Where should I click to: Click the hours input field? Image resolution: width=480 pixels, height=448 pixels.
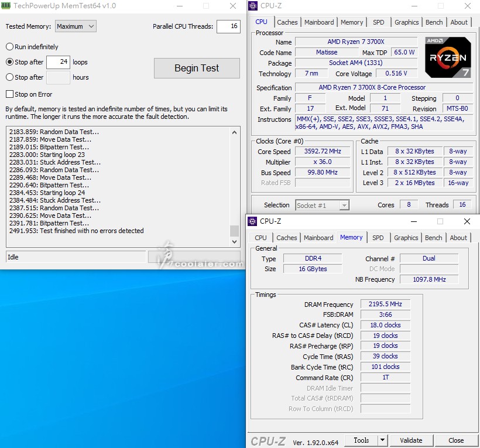click(58, 77)
